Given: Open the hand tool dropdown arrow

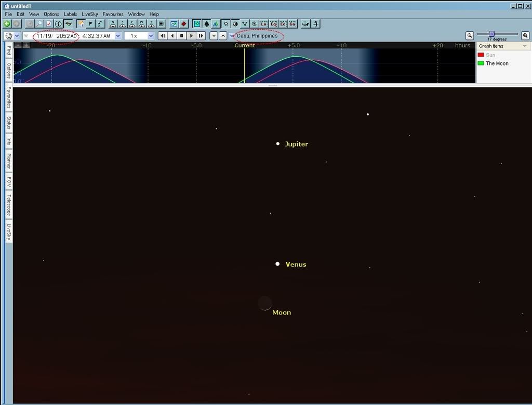Looking at the screenshot, I should tap(17, 36).
